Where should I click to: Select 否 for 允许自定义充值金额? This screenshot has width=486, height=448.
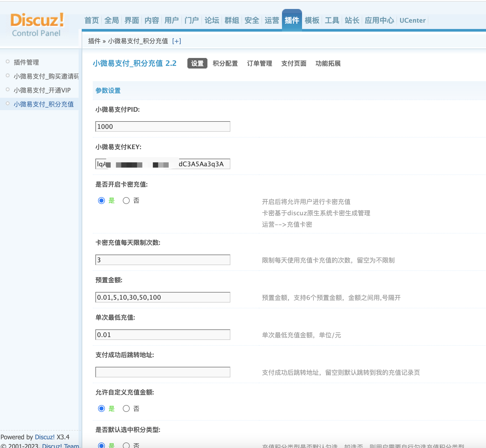coord(126,408)
